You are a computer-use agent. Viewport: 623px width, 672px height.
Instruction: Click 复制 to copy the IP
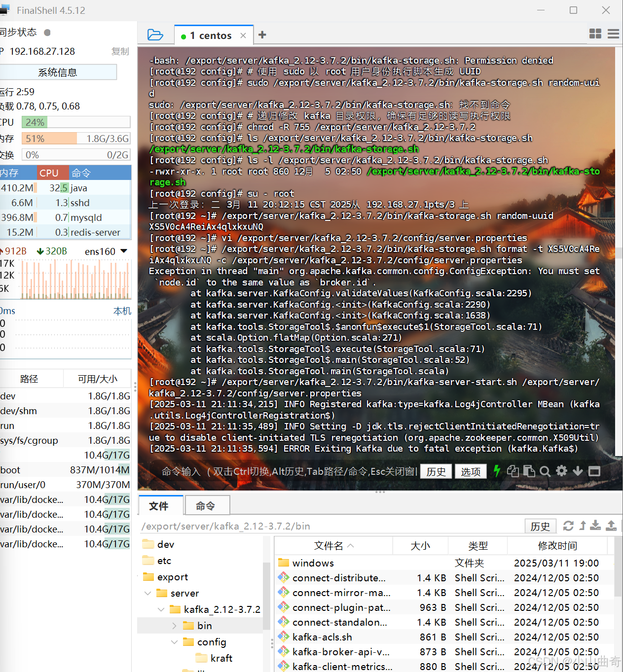pyautogui.click(x=120, y=51)
